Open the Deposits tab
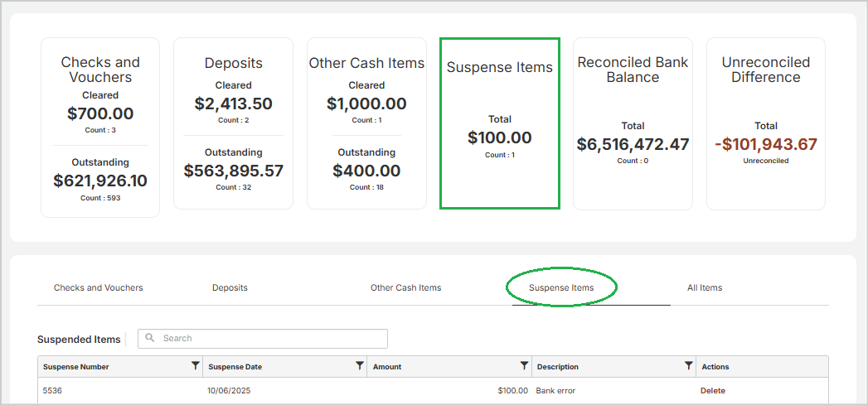The image size is (868, 405). click(230, 288)
